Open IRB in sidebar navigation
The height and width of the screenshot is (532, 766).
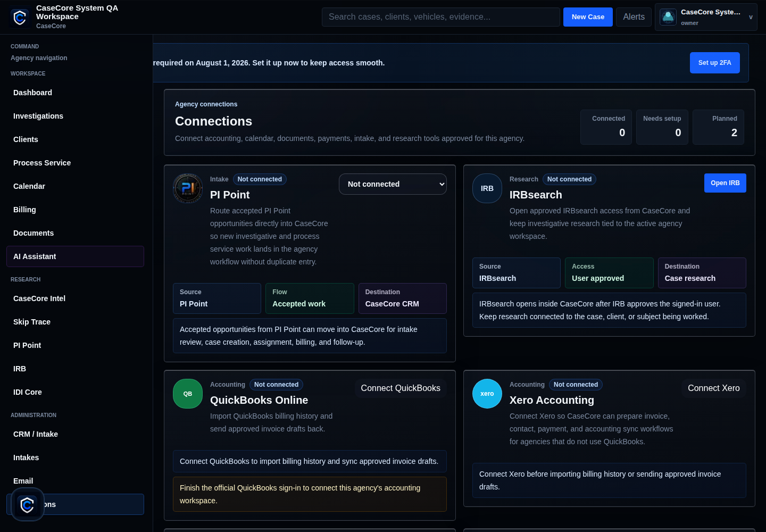[x=75, y=369]
